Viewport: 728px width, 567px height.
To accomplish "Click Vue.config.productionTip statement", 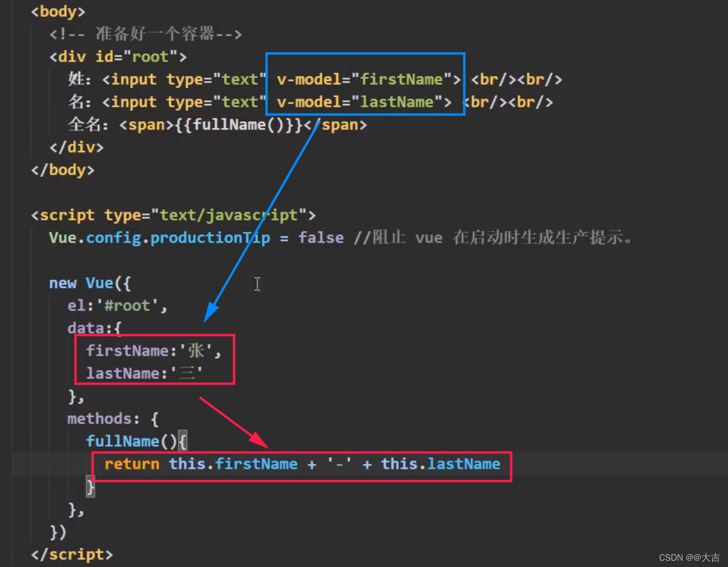I will coord(196,238).
